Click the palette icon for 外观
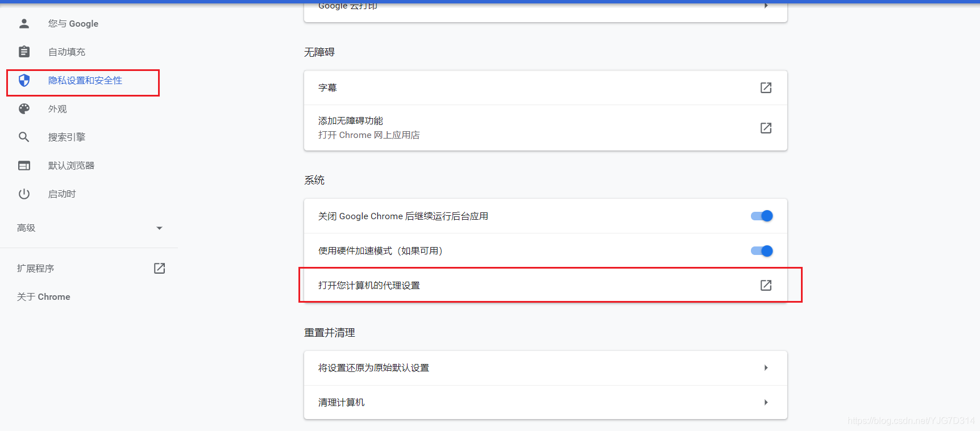Image resolution: width=980 pixels, height=431 pixels. (x=24, y=108)
